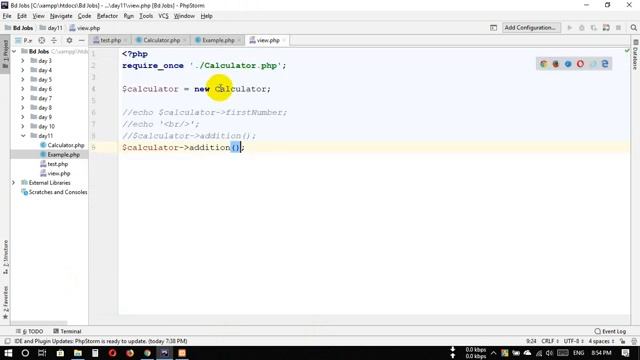The height and width of the screenshot is (360, 640).
Task: Click the Search Everywhere magnifier icon
Action: click(x=633, y=28)
